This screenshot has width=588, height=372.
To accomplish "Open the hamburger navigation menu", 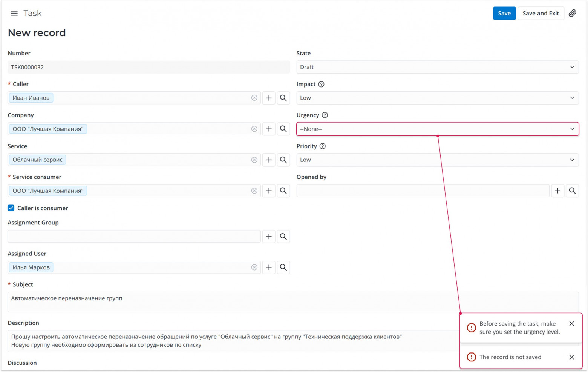I will (x=14, y=13).
